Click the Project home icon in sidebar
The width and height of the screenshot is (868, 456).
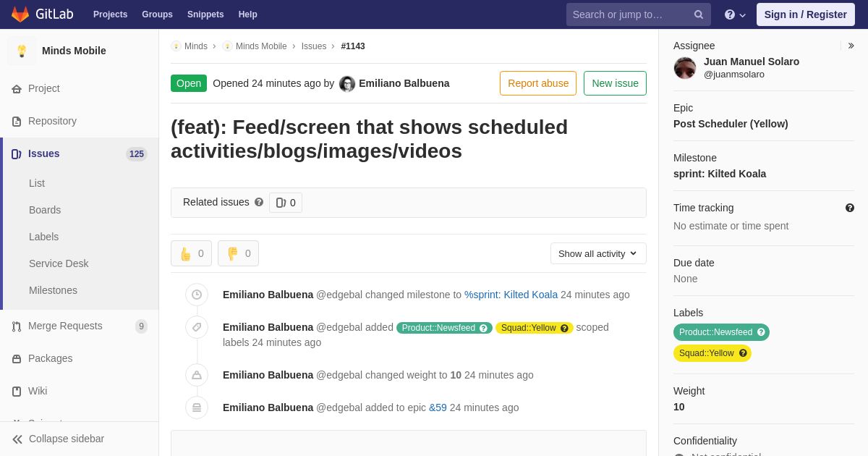coord(17,89)
